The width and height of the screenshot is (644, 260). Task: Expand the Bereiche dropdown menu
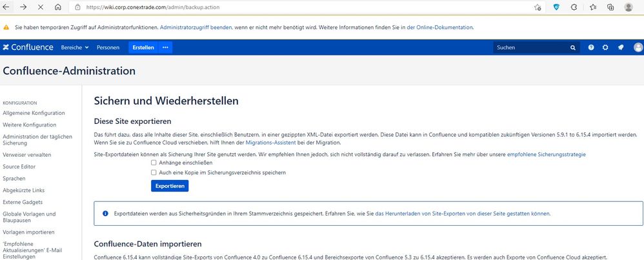tap(75, 48)
